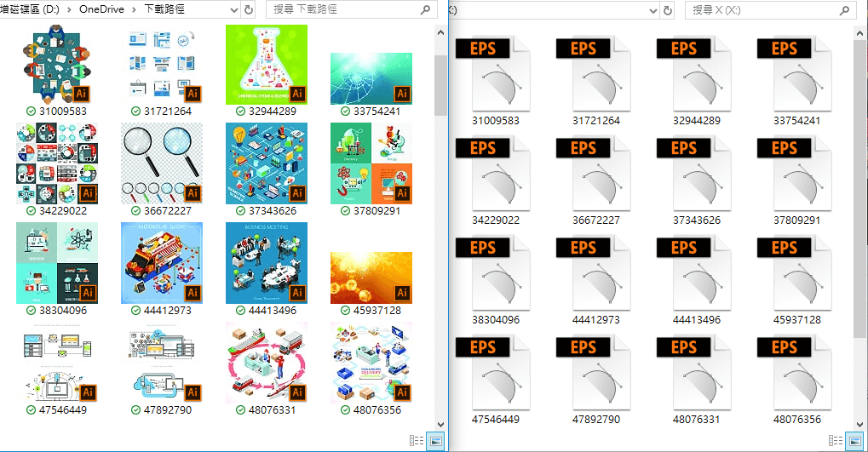Refresh the left window folder view
The height and width of the screenshot is (452, 868).
tap(249, 10)
